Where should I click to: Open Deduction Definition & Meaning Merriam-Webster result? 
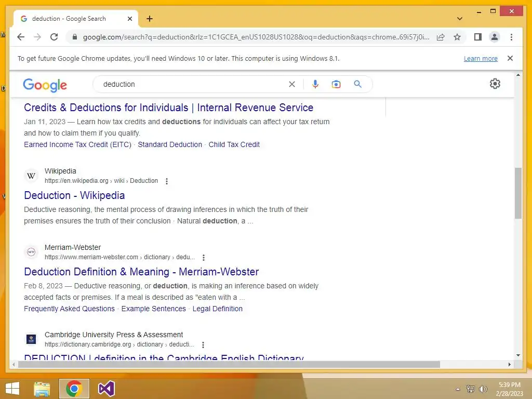click(141, 272)
